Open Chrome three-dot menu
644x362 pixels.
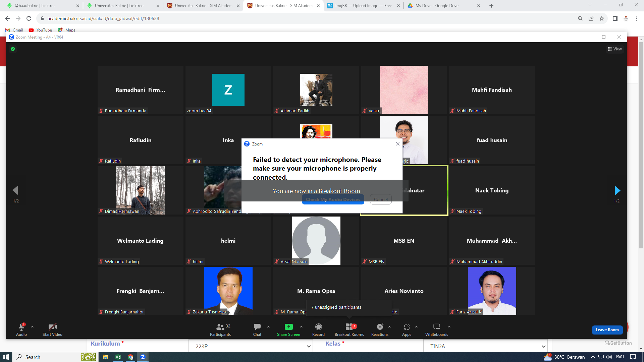click(637, 18)
